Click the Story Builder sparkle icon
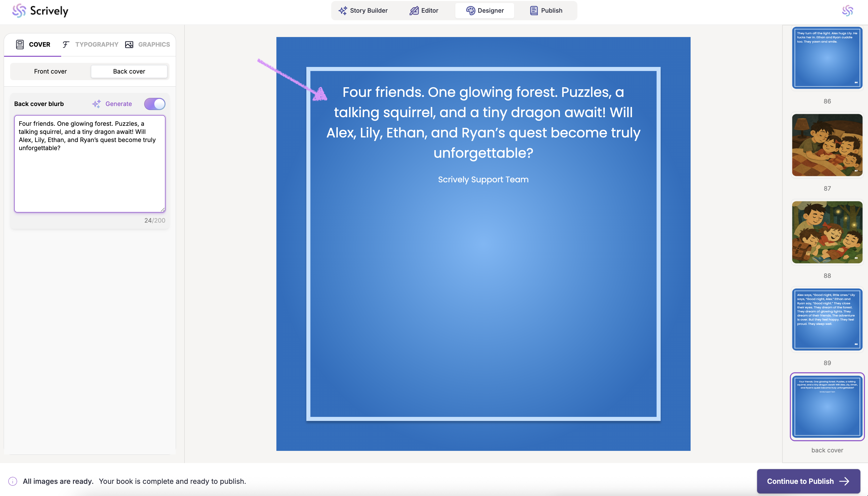The height and width of the screenshot is (496, 868). click(343, 11)
